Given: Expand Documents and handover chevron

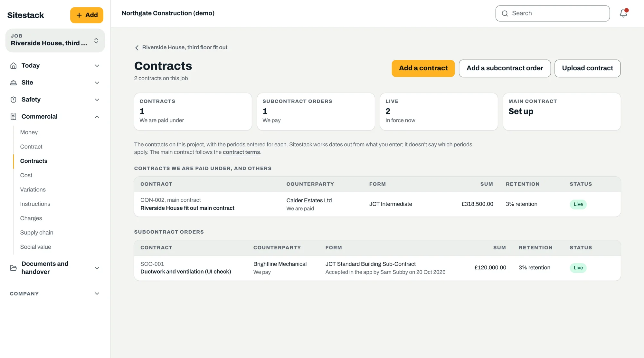Looking at the screenshot, I should (x=97, y=268).
